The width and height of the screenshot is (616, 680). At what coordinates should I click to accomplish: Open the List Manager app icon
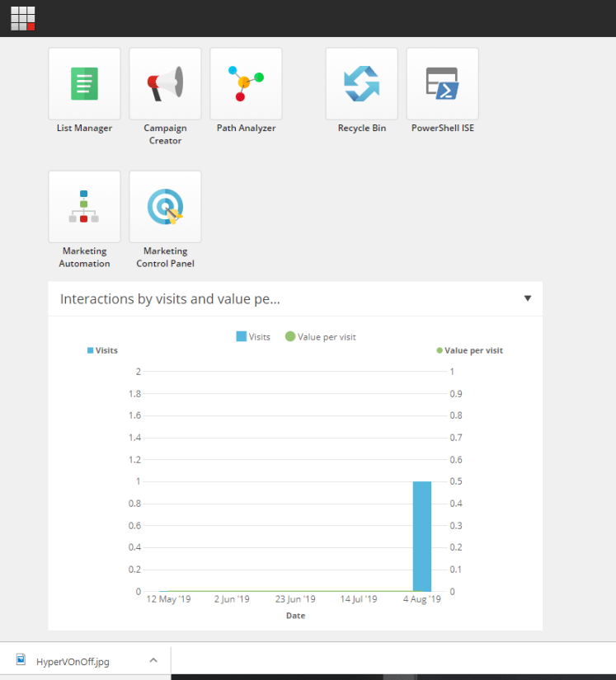pyautogui.click(x=84, y=83)
